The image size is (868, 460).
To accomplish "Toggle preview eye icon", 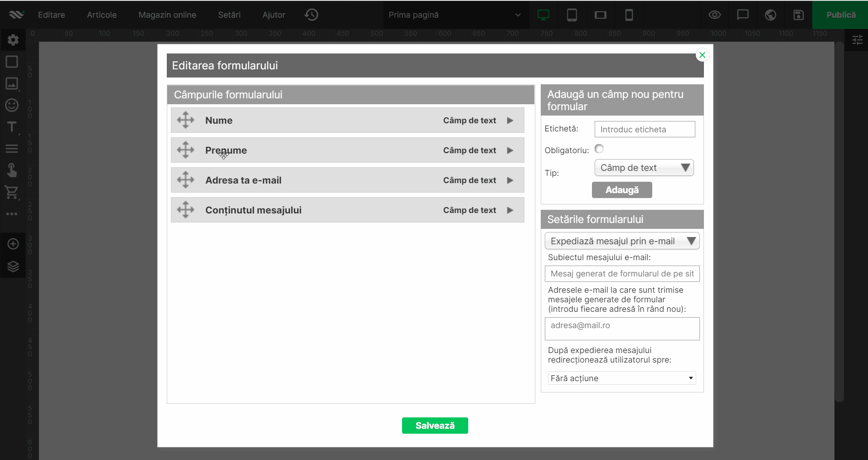I will tap(714, 15).
